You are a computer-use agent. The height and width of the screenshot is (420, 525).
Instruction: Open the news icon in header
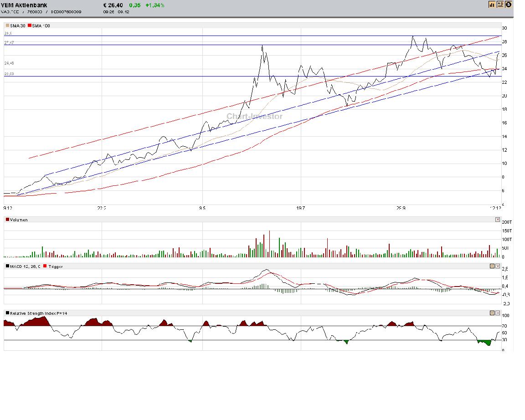500,5
